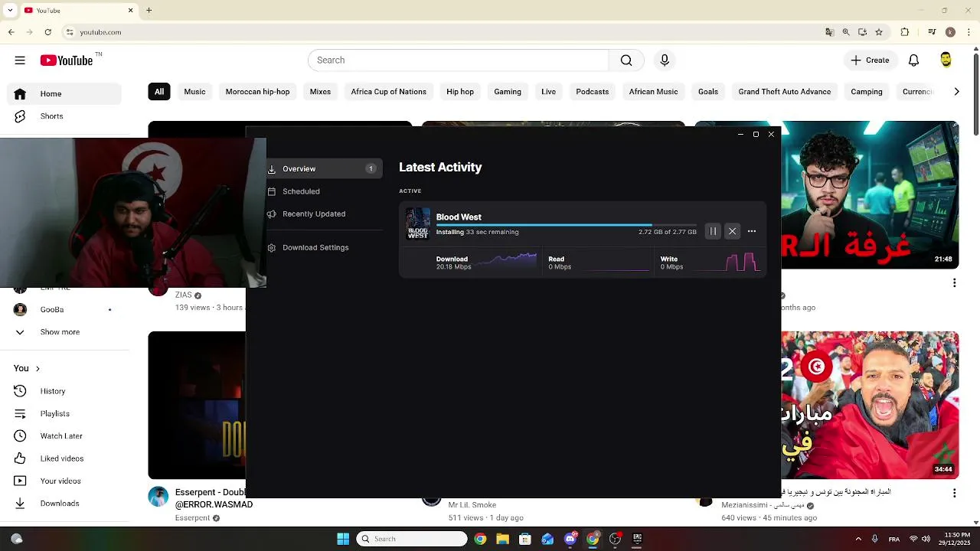Screen dimensions: 980x551
Task: Open Your videos in sidebar
Action: pos(64,481)
